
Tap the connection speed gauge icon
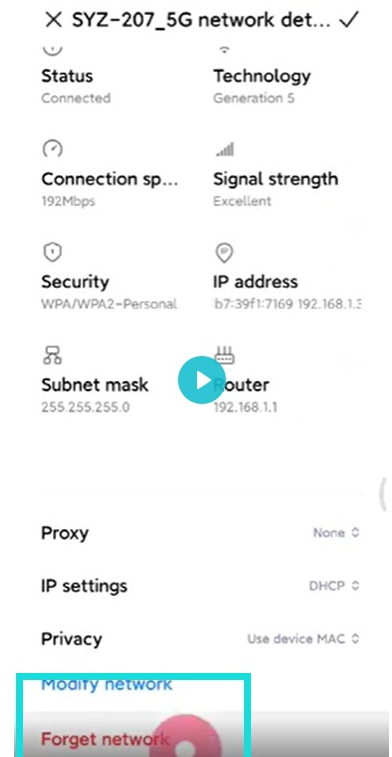coord(52,149)
